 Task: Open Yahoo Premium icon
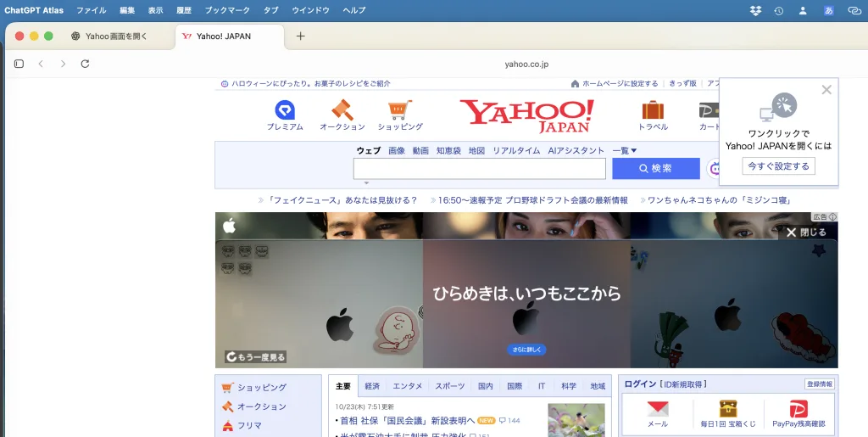point(285,110)
